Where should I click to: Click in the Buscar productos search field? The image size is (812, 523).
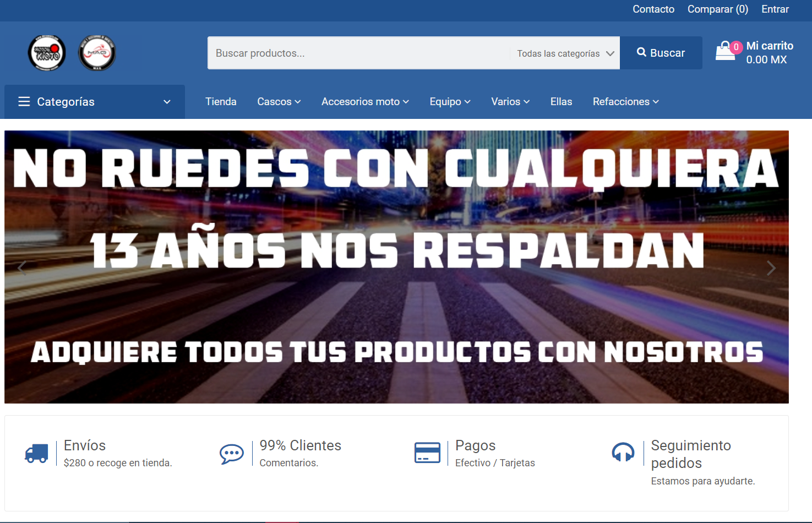(358, 53)
